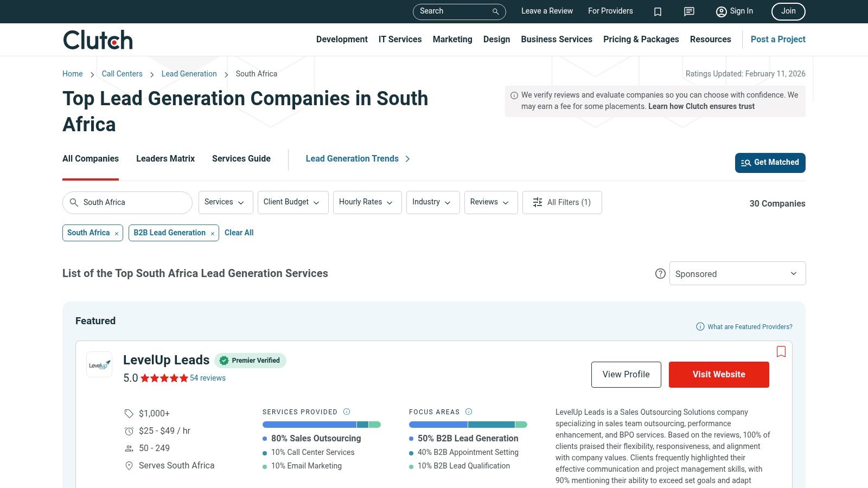Open the Marketing navigation menu

452,39
